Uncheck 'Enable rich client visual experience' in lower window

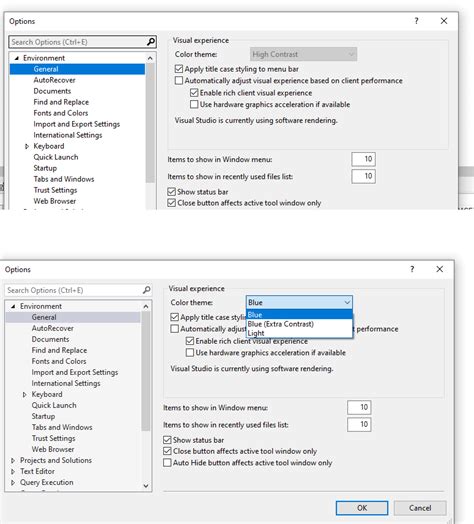[x=190, y=341]
